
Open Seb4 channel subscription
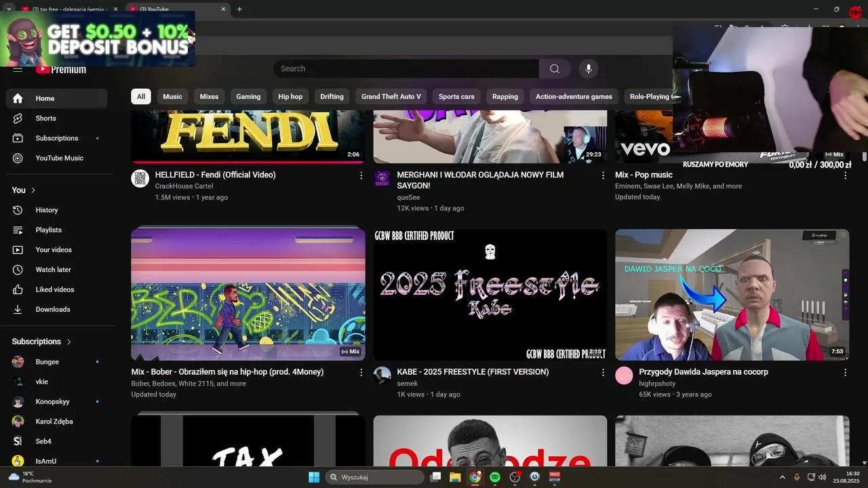(57, 441)
